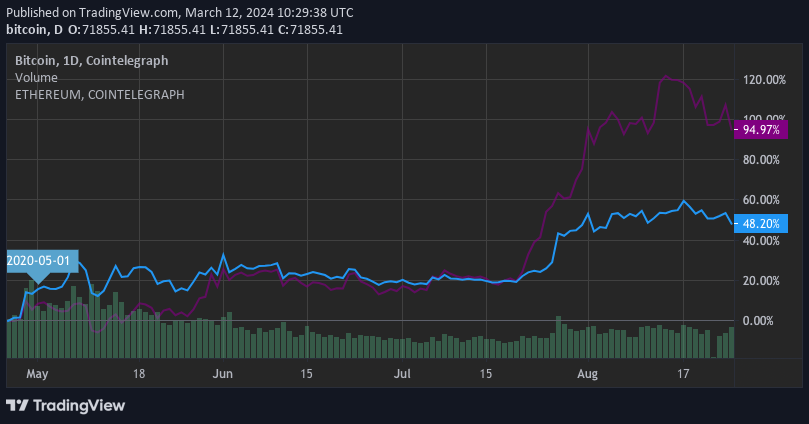Click the Aug label on time axis

coord(588,374)
